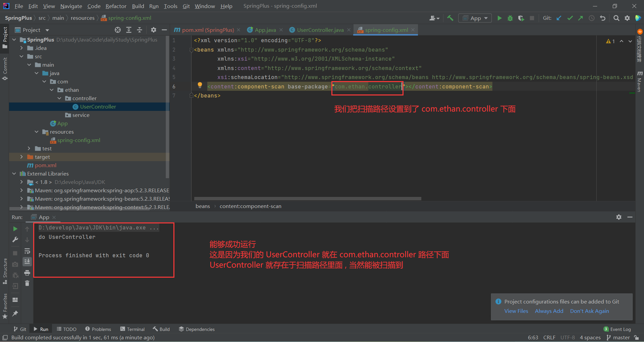Click the editor horizontal scrollbar

coord(308,199)
